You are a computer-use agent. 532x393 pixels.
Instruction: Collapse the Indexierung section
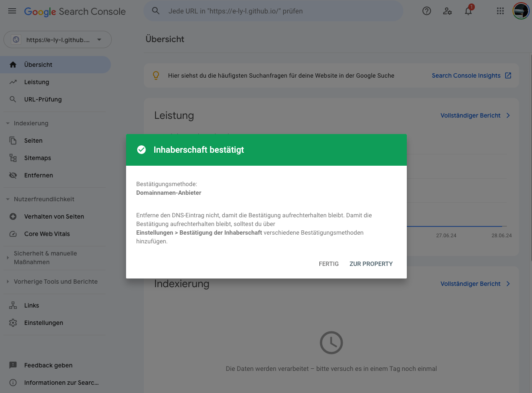[x=8, y=124]
